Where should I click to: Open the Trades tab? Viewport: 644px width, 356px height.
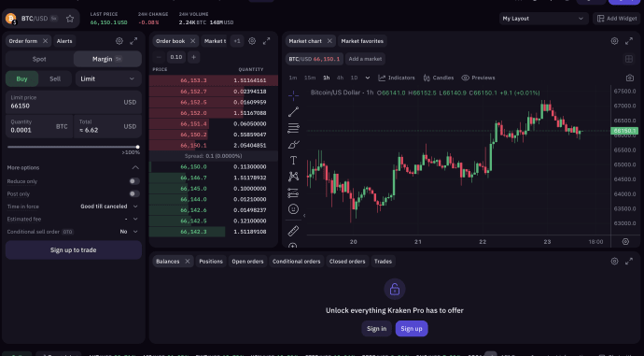[383, 261]
